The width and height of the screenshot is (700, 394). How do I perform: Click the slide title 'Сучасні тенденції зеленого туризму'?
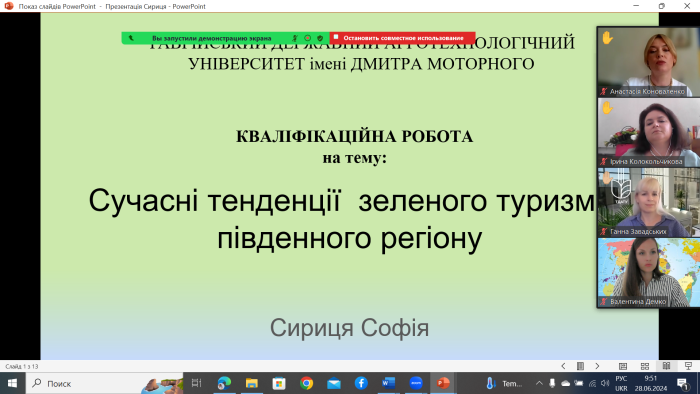tap(342, 201)
